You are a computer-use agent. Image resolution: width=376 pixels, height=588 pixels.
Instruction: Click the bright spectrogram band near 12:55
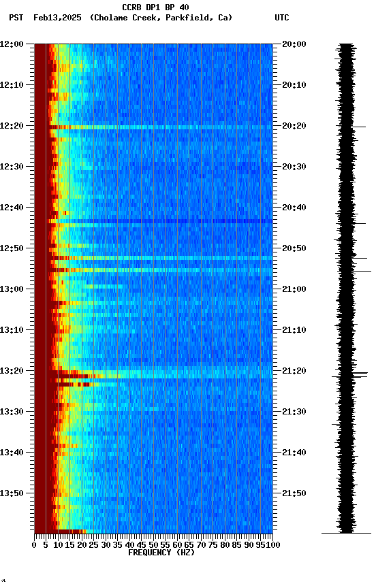160,270
